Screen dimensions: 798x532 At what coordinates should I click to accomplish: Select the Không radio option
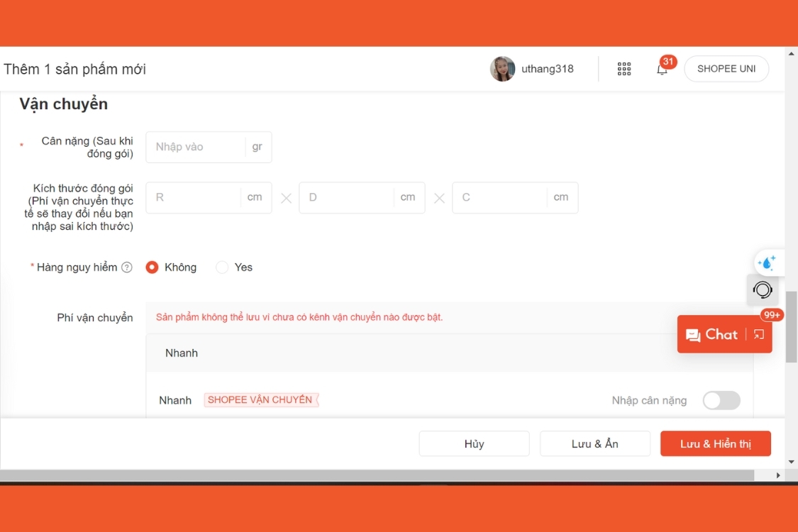click(152, 267)
